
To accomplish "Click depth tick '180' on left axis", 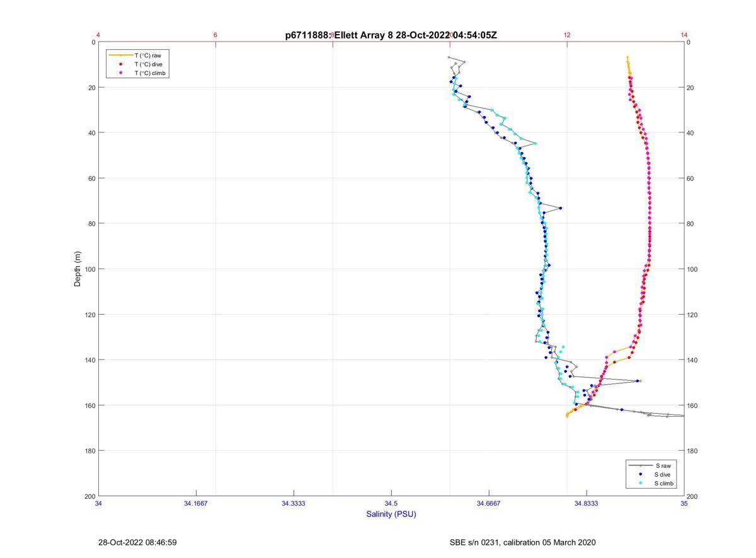I will [89, 451].
